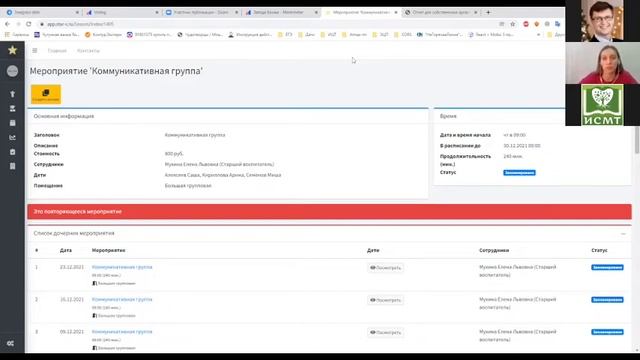Click the grey round extension icon

tap(547, 24)
